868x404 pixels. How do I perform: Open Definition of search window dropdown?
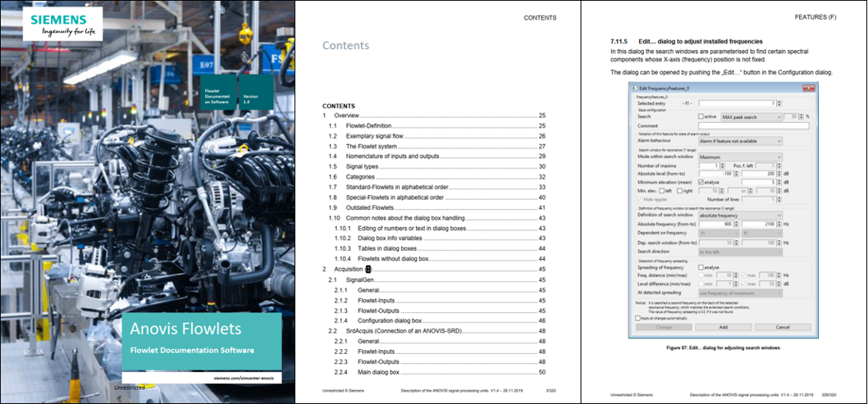tap(741, 216)
